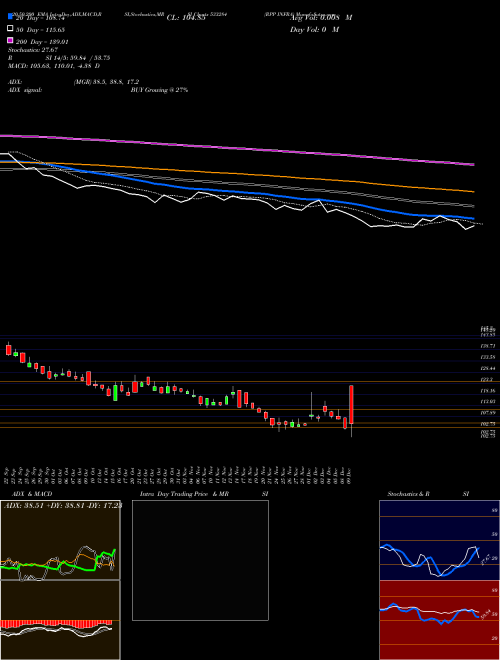Image resolution: width=500 pixels, height=660 pixels.
Task: Click the last large red candlestick
Action: pyautogui.click(x=351, y=405)
